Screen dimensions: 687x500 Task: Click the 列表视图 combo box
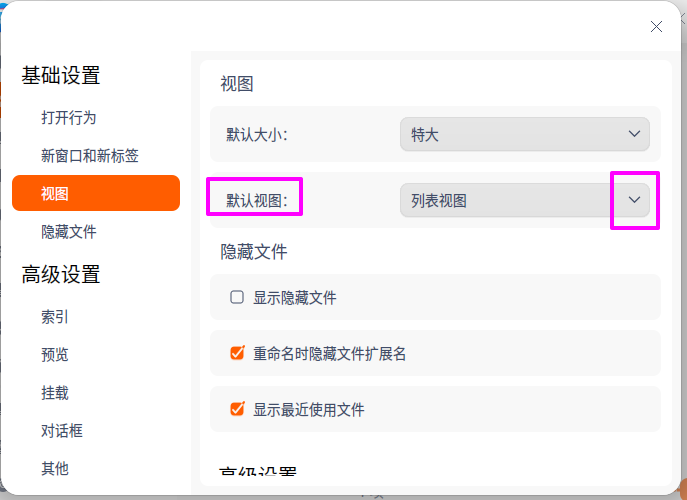(505, 200)
